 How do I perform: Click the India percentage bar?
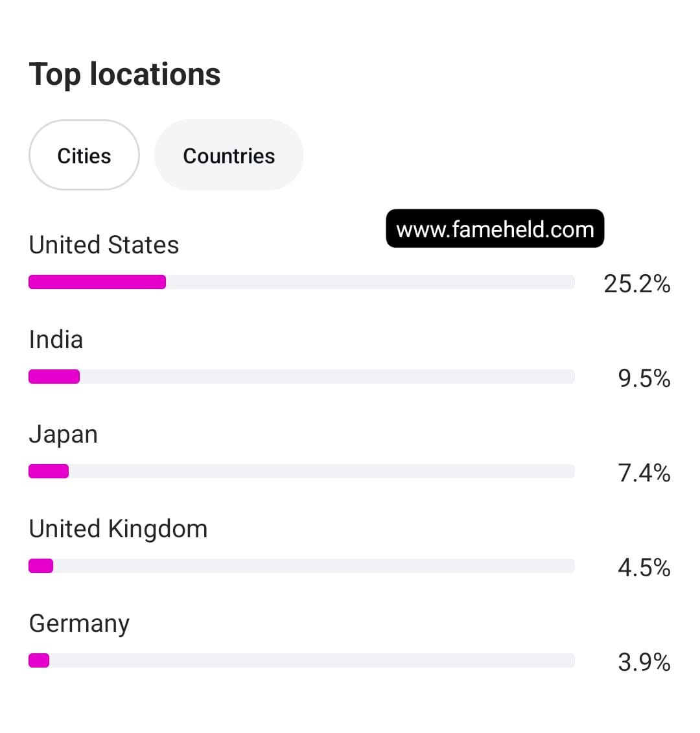point(301,377)
